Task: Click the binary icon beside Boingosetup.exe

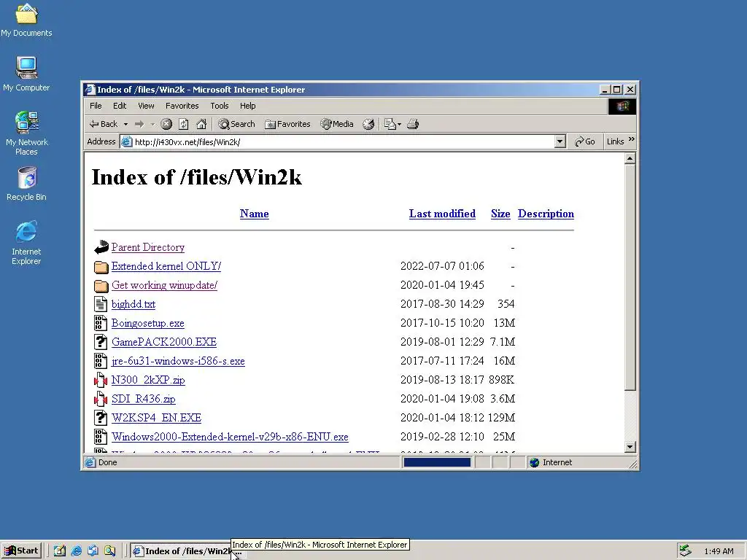Action: pos(101,323)
